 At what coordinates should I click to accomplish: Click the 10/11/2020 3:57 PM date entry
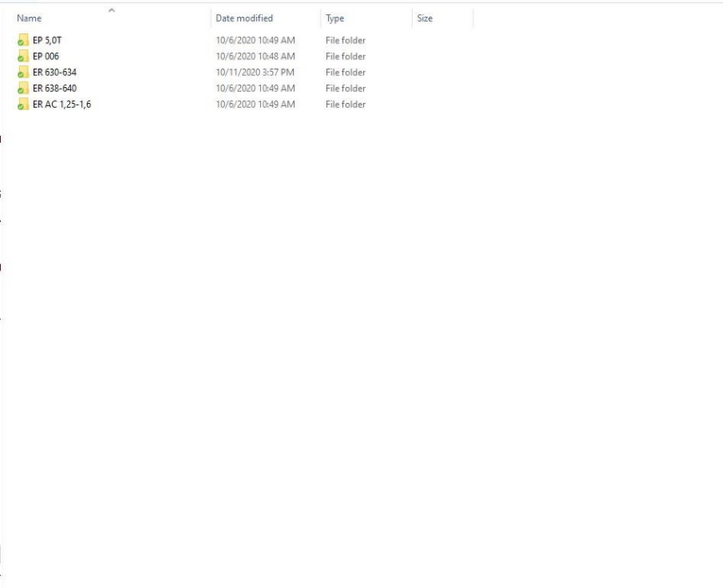(x=255, y=73)
